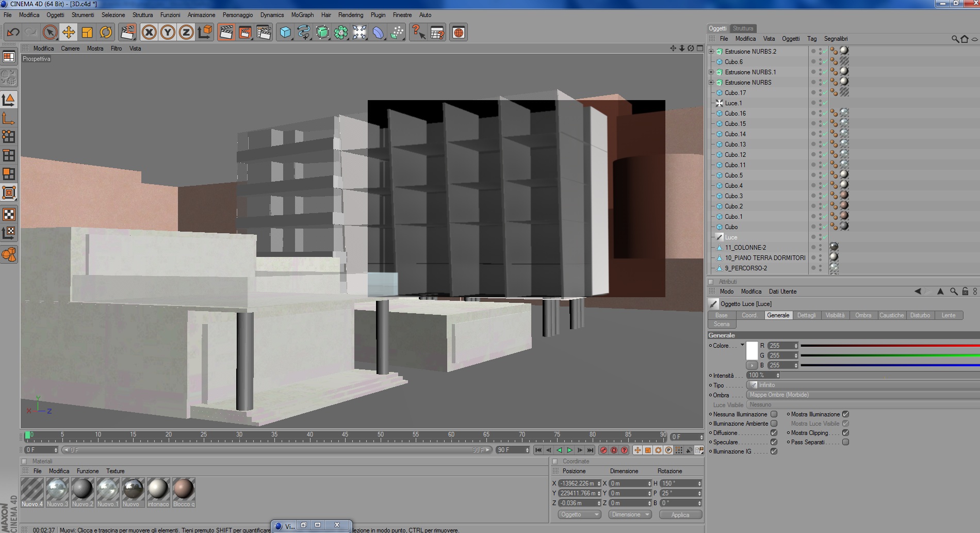Screen dimensions: 980x533
Task: Open the Array modeling objects icon
Action: [x=341, y=33]
